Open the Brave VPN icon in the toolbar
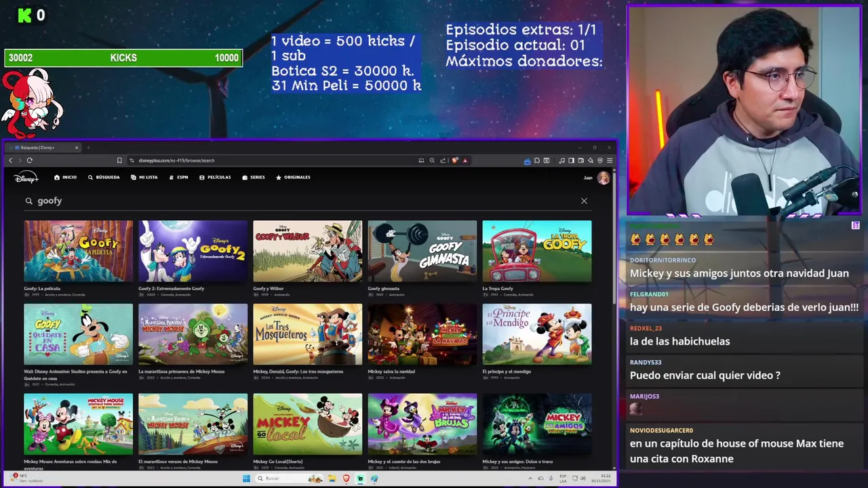This screenshot has width=868, height=488. pos(600,161)
